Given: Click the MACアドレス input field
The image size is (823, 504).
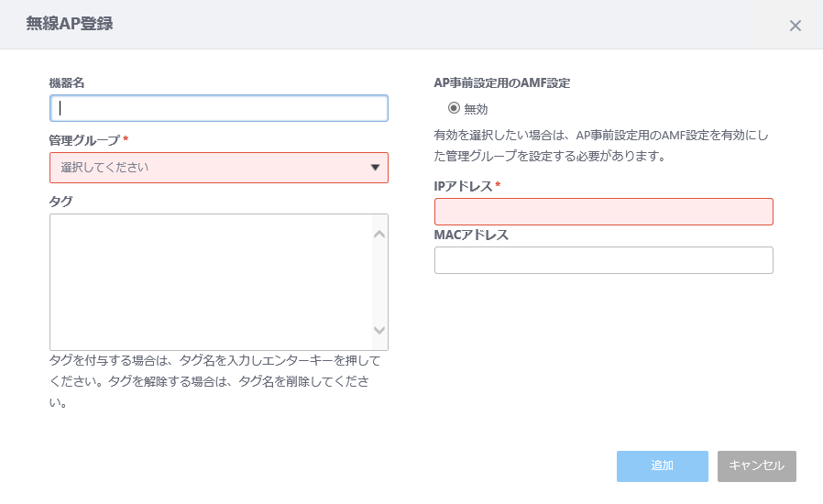Looking at the screenshot, I should click(x=604, y=260).
